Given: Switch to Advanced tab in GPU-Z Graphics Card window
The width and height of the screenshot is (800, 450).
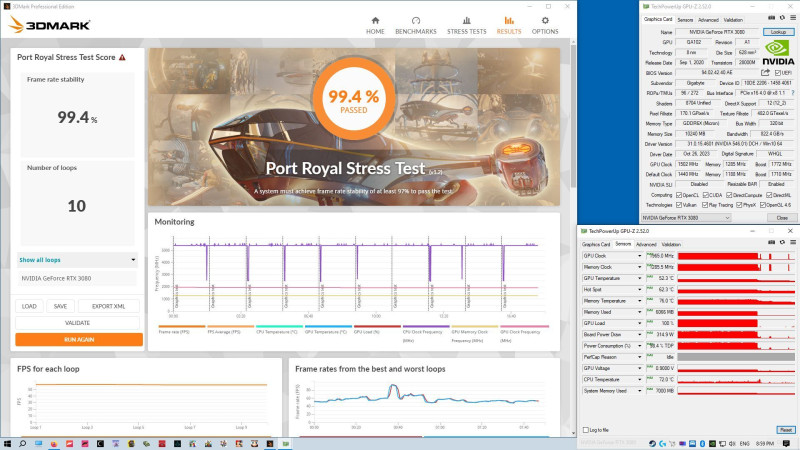Looking at the screenshot, I should (708, 20).
